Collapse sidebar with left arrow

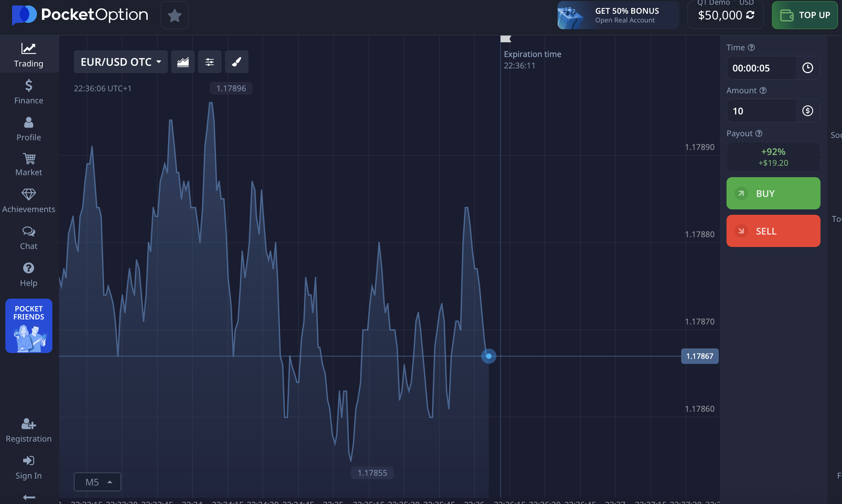(x=29, y=497)
